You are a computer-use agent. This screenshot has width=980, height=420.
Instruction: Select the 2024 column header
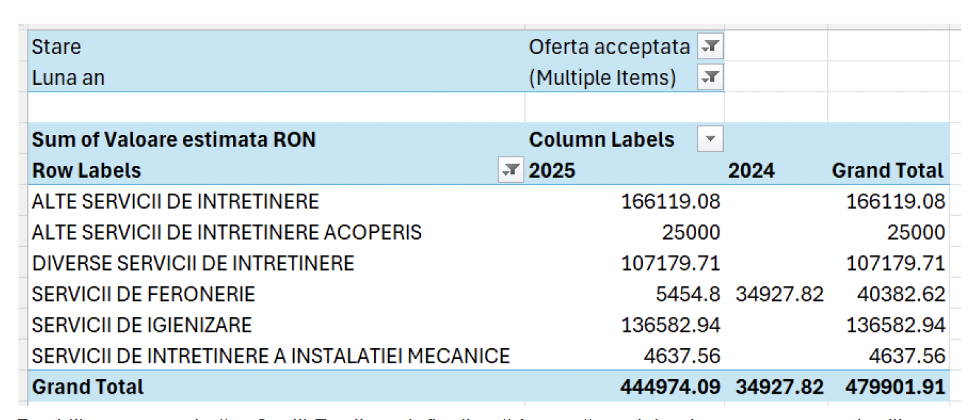(x=751, y=171)
